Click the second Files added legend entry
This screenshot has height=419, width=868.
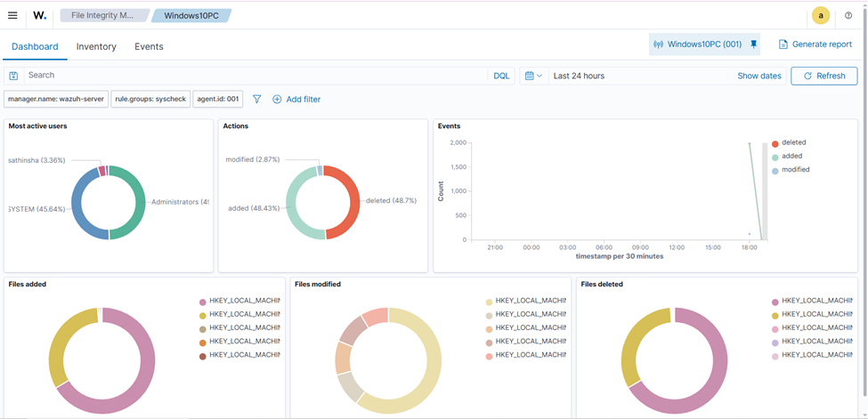tap(239, 314)
